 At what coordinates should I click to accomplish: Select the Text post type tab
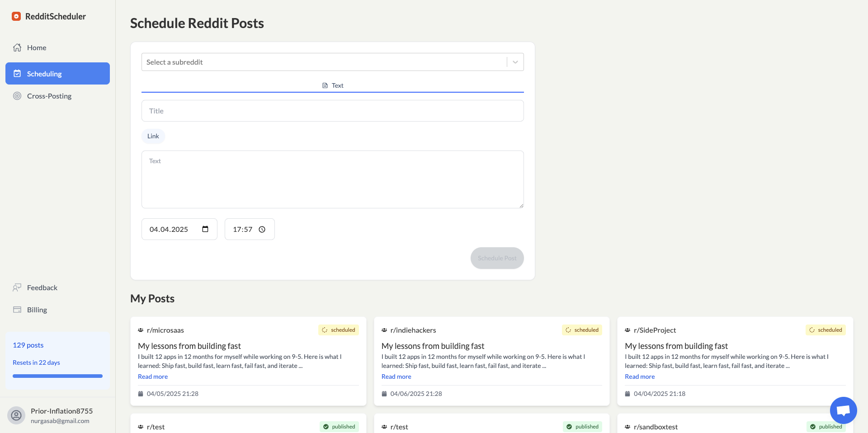(x=333, y=85)
